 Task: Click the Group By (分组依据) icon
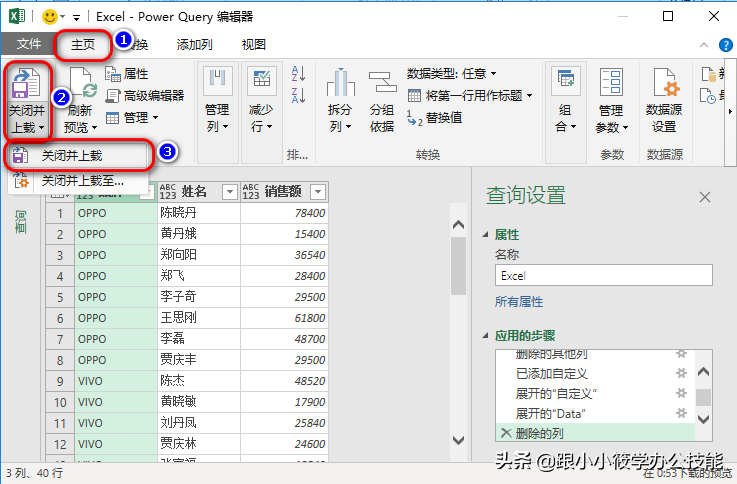(381, 86)
